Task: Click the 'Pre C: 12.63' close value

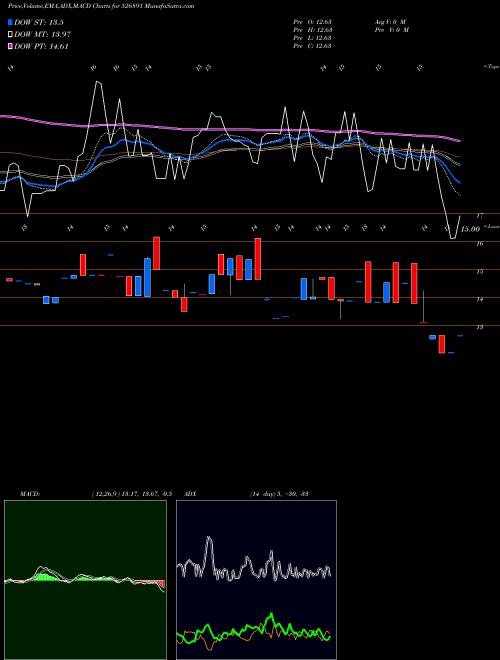Action: pyautogui.click(x=313, y=46)
